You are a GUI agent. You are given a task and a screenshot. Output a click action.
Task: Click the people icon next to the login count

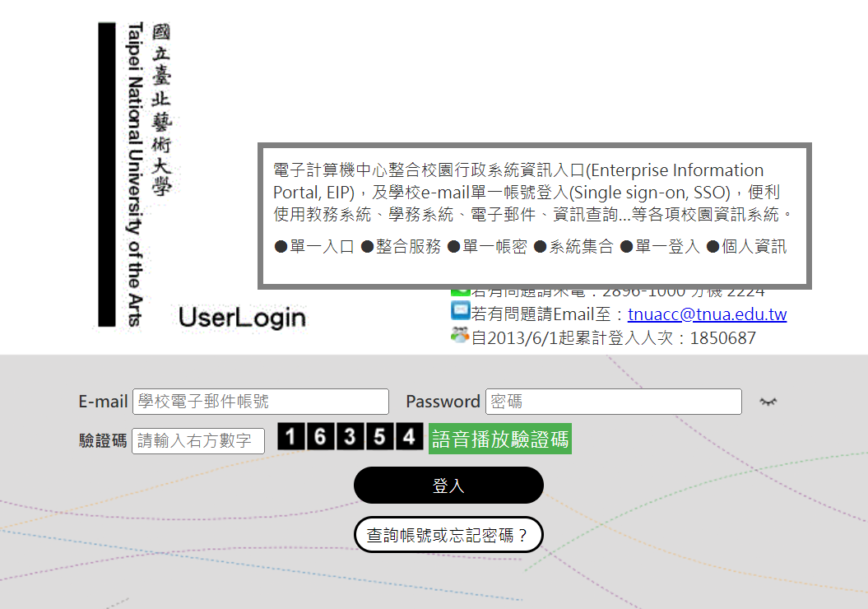click(460, 336)
